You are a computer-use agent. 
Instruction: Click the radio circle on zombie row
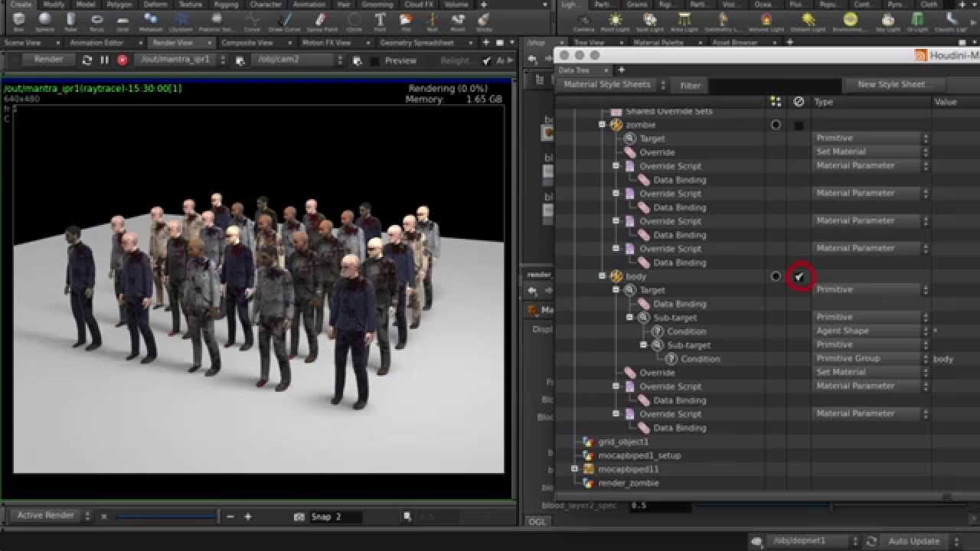(x=776, y=125)
